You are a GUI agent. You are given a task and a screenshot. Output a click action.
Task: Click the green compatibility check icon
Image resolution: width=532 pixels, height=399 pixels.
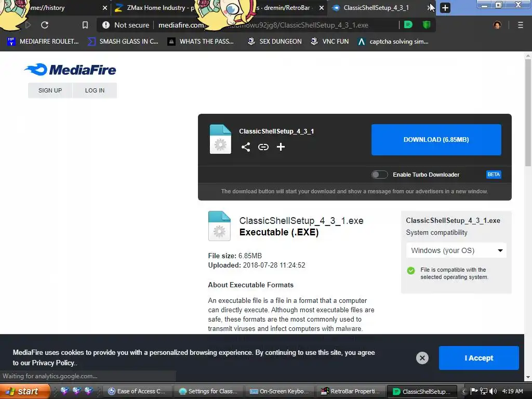pyautogui.click(x=410, y=270)
